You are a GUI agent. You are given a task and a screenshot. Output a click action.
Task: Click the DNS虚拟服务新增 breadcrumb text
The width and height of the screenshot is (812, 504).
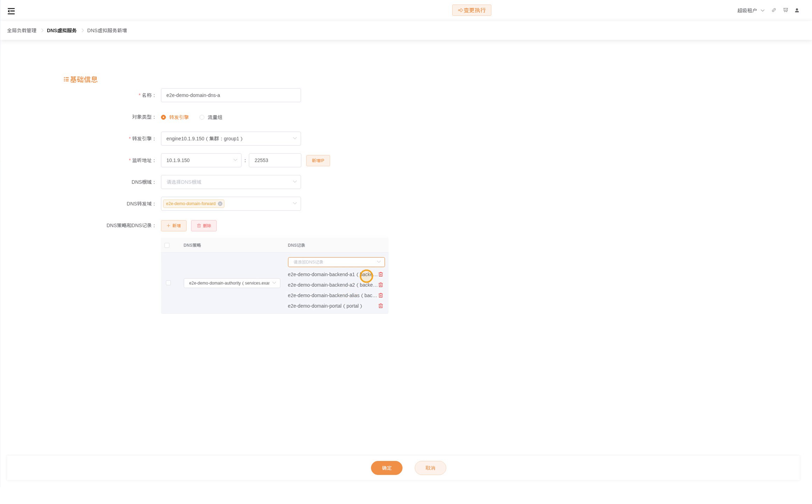click(x=107, y=30)
